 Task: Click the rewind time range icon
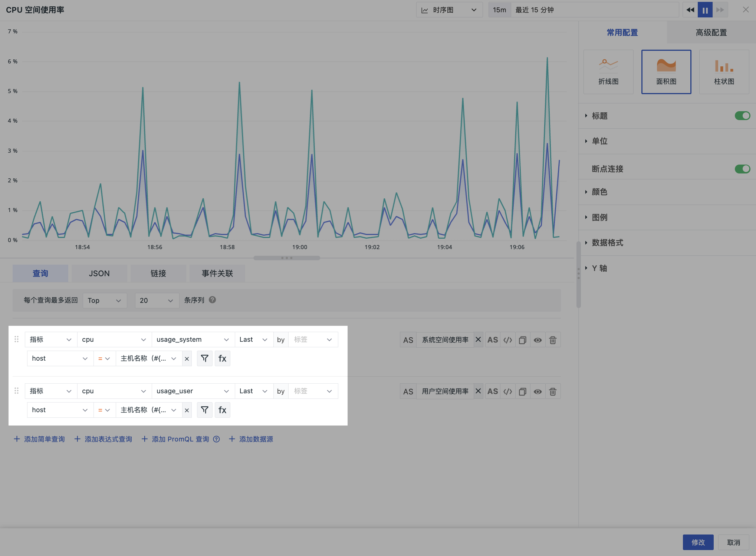(690, 10)
